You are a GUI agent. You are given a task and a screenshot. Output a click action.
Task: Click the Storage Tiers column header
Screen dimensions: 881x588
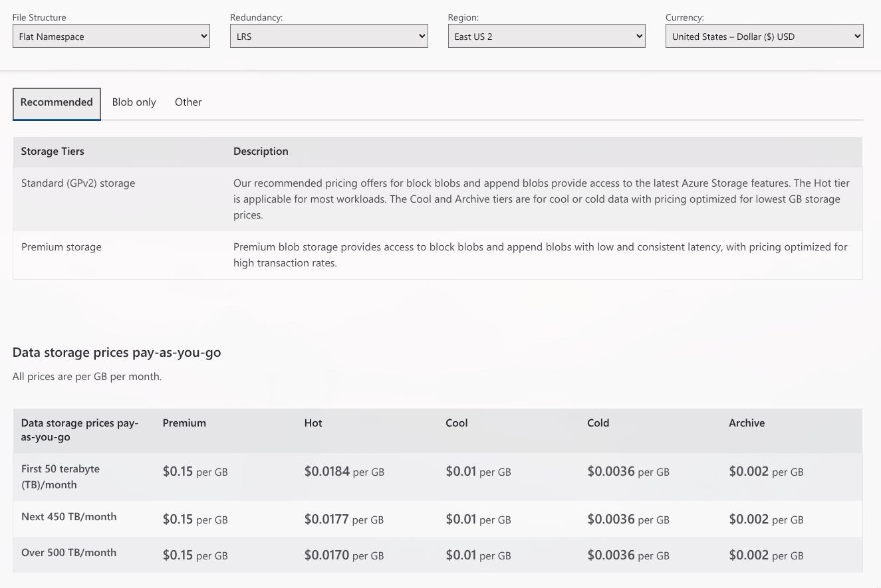click(x=53, y=151)
